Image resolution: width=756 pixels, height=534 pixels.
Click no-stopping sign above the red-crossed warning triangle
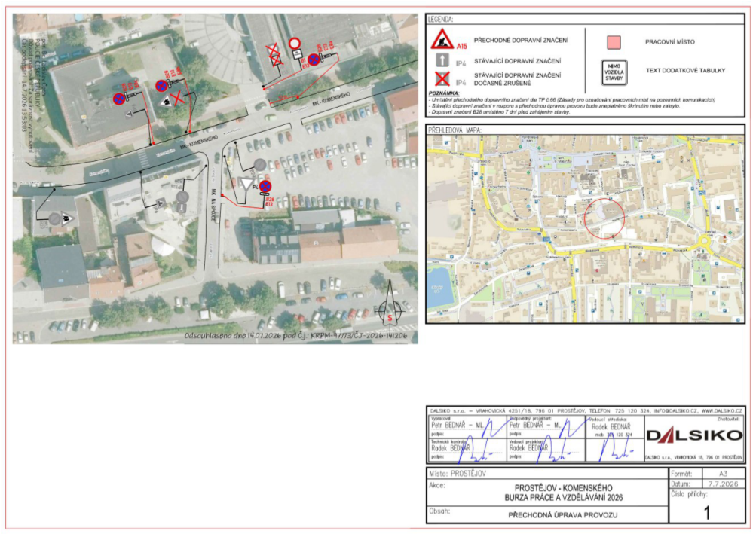coord(161,87)
